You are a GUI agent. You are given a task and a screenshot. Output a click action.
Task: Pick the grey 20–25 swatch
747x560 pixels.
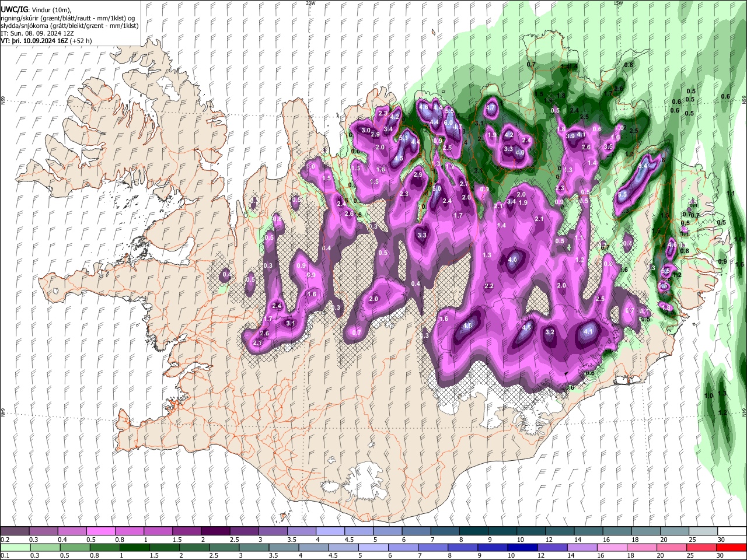[674, 531]
